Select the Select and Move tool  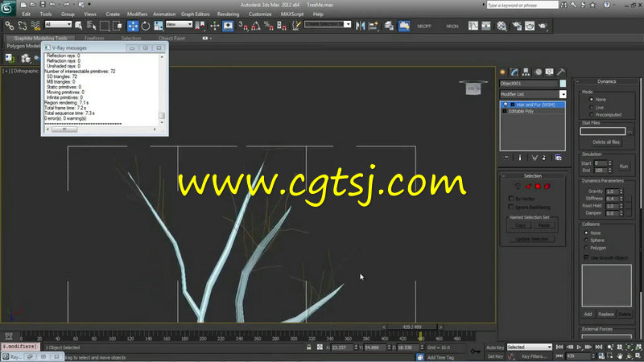(133, 26)
